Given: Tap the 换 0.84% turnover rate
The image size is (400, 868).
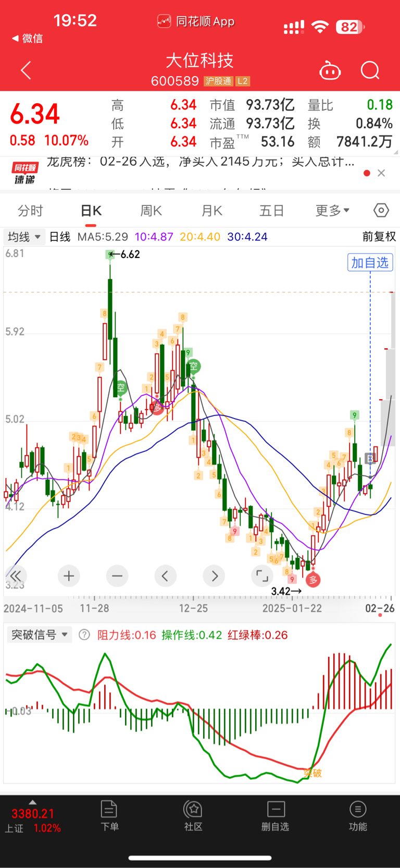Looking at the screenshot, I should tap(374, 124).
